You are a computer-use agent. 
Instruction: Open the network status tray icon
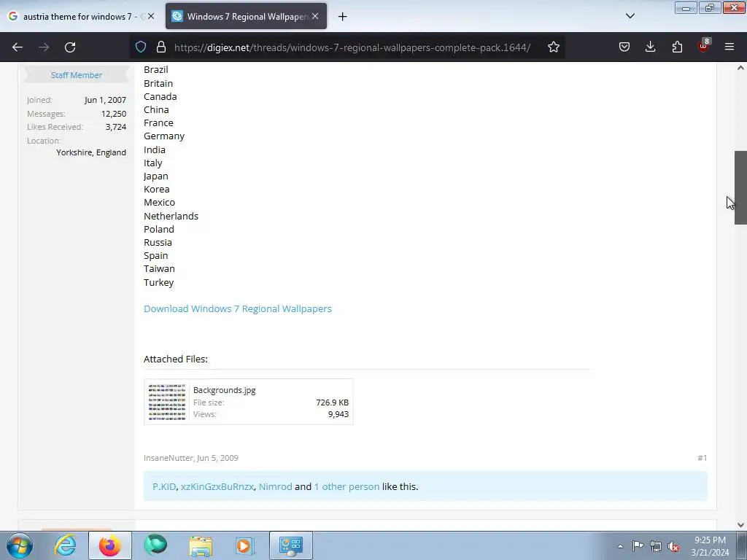click(656, 546)
